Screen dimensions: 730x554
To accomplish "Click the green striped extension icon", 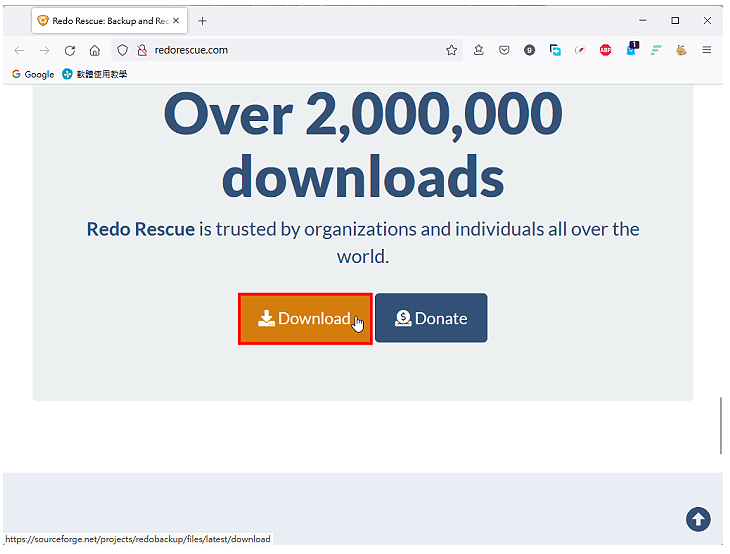I will click(x=656, y=50).
